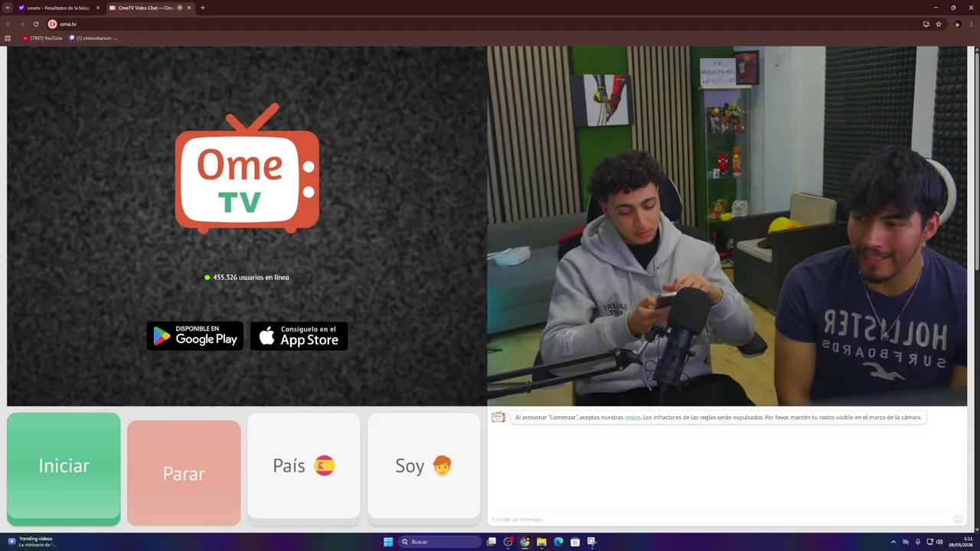Open Microsoft Edge from the taskbar
The width and height of the screenshot is (980, 551).
(x=558, y=542)
